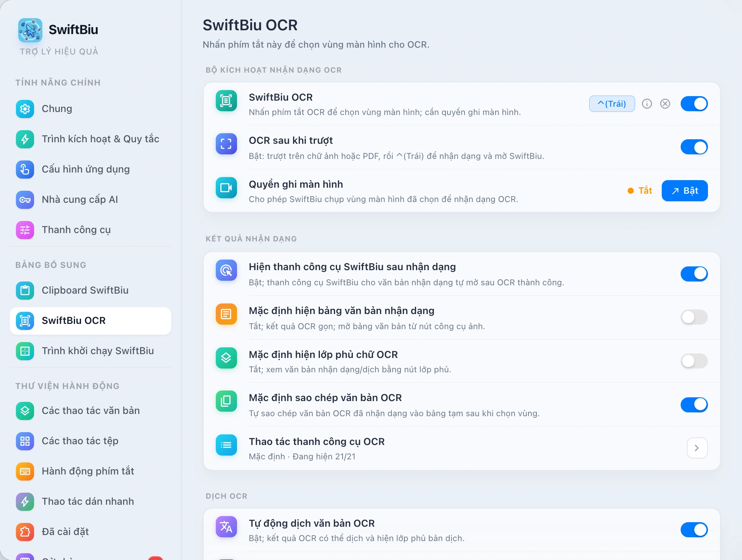Open Thao tác dán nhanh page
The image size is (742, 560).
[90, 502]
